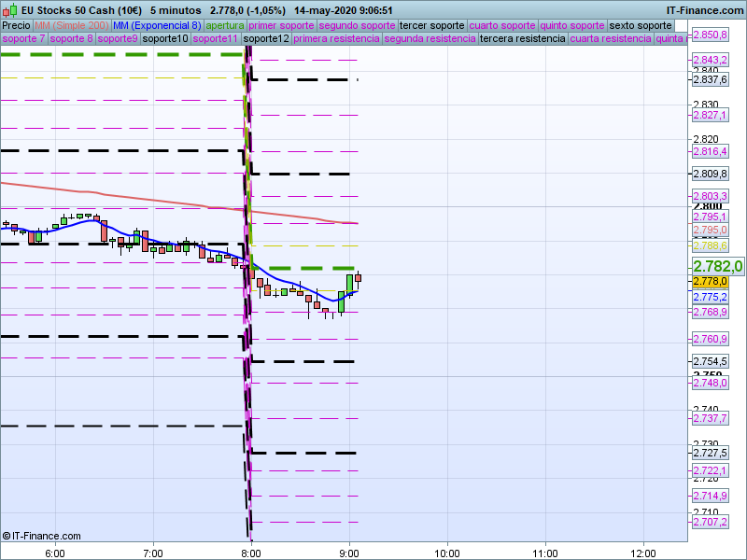Click the soporte 8 label

[72, 38]
